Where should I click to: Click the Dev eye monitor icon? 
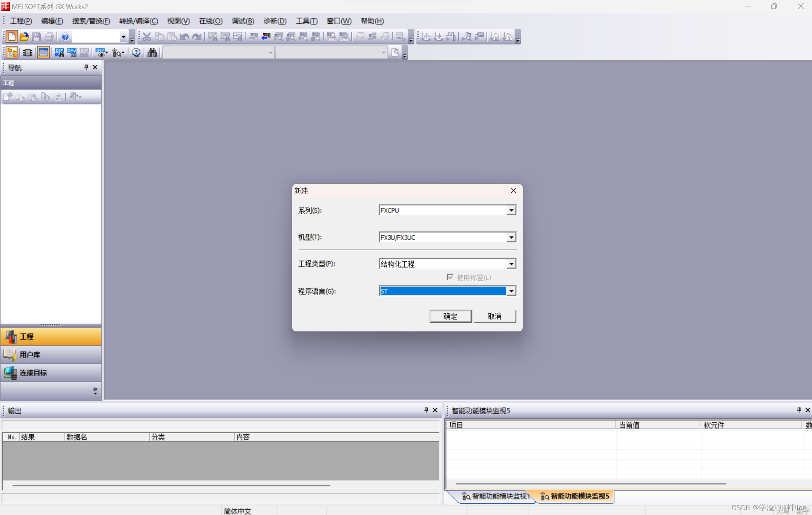[x=100, y=52]
